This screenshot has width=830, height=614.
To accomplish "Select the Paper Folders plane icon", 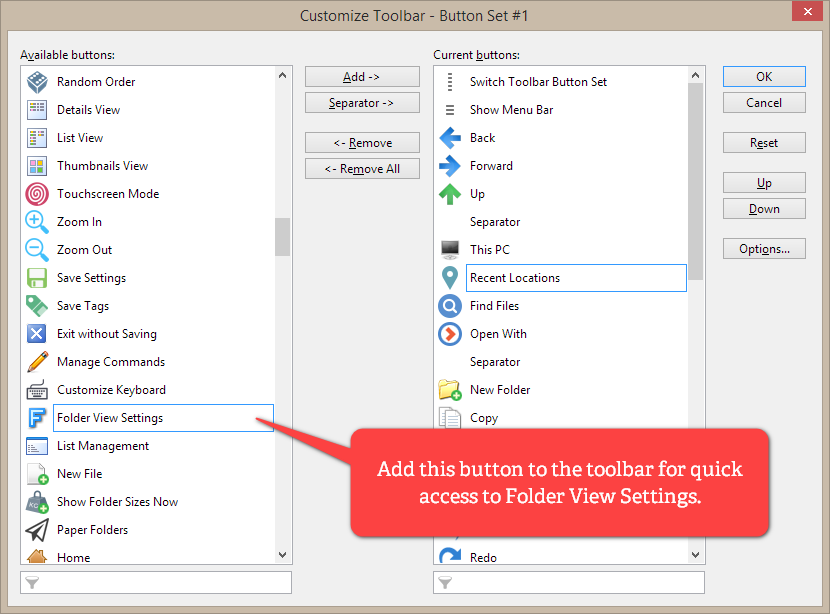I will click(x=37, y=530).
